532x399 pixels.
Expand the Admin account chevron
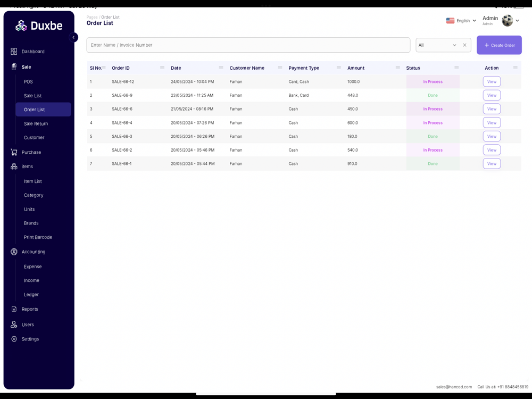click(x=518, y=21)
